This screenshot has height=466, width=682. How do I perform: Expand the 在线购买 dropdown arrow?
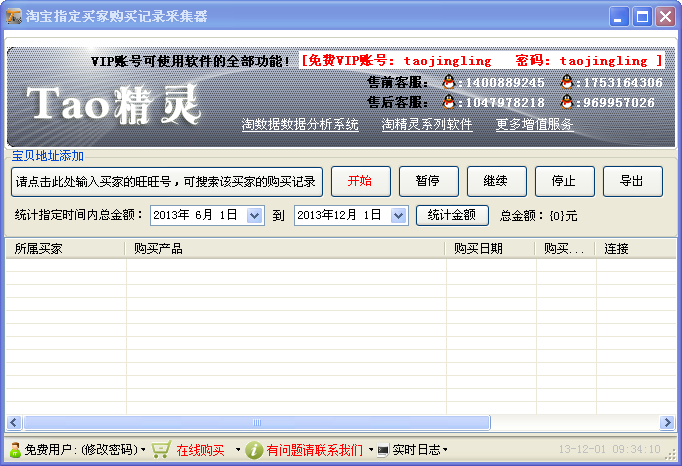pos(237,450)
